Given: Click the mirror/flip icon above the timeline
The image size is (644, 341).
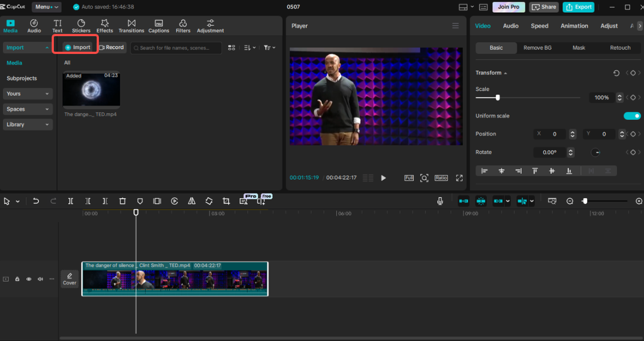Looking at the screenshot, I should click(192, 201).
